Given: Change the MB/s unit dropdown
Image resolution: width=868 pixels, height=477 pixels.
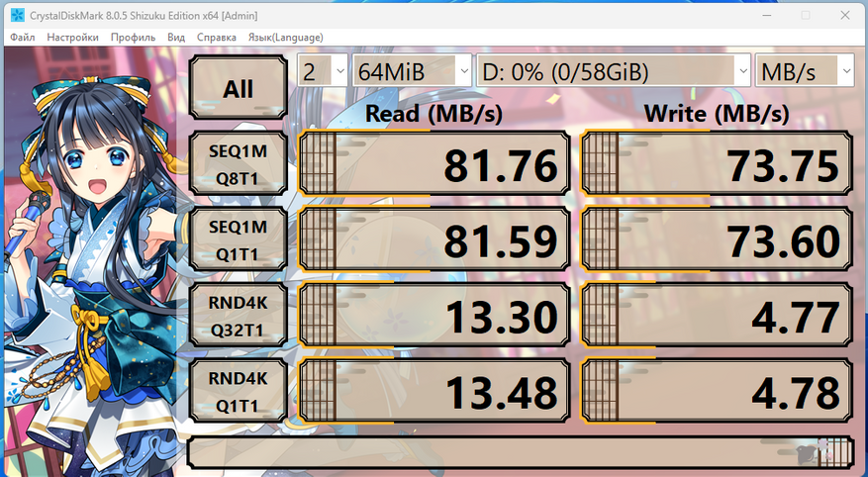Looking at the screenshot, I should [x=805, y=71].
